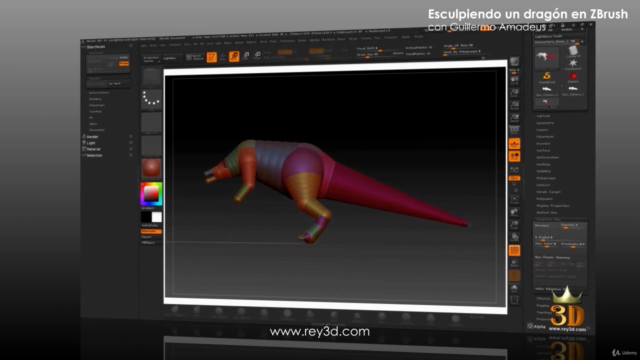Activate Quick Sketch in the top shelf
The width and height of the screenshot is (640, 360).
[x=195, y=58]
